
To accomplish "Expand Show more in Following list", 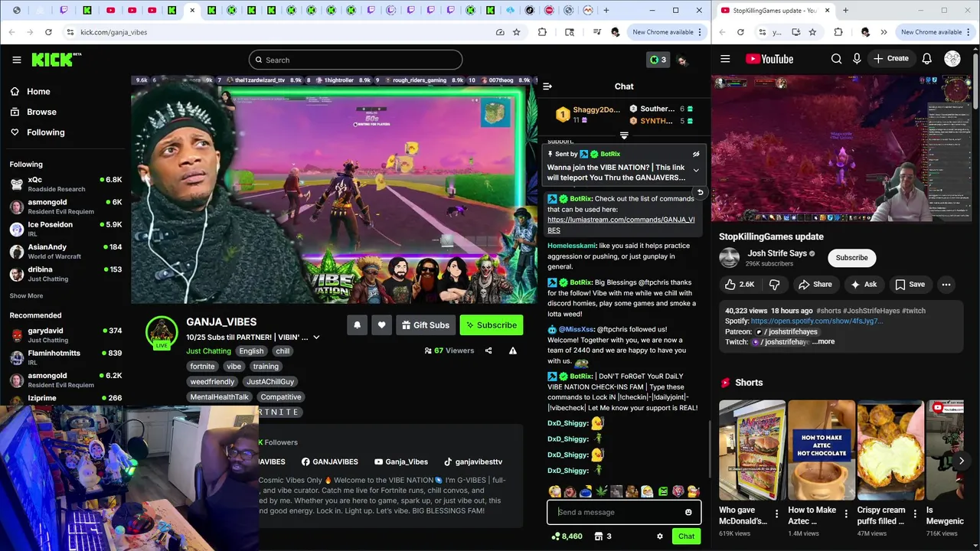I will (x=26, y=296).
